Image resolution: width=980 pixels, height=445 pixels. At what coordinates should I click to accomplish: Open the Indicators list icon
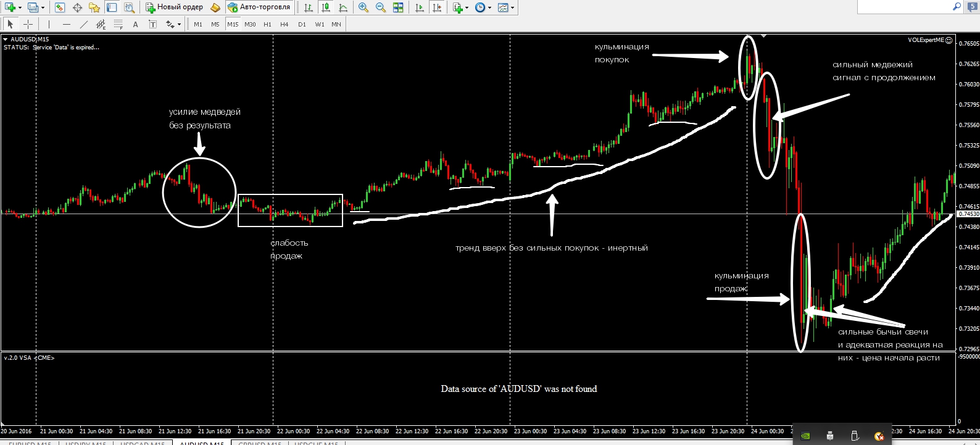[x=458, y=7]
